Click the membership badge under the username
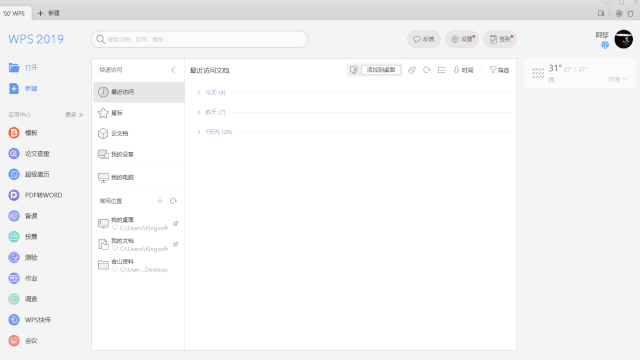Image resolution: width=640 pixels, height=360 pixels. 605,45
